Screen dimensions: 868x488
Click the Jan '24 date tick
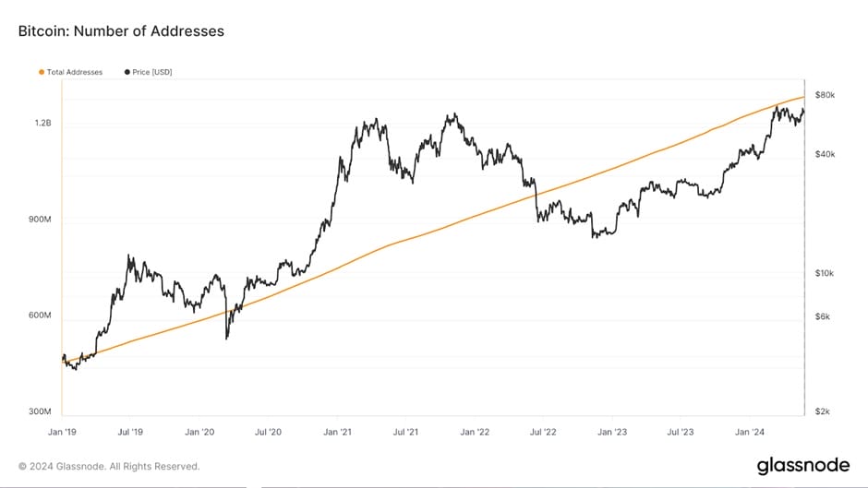point(752,431)
